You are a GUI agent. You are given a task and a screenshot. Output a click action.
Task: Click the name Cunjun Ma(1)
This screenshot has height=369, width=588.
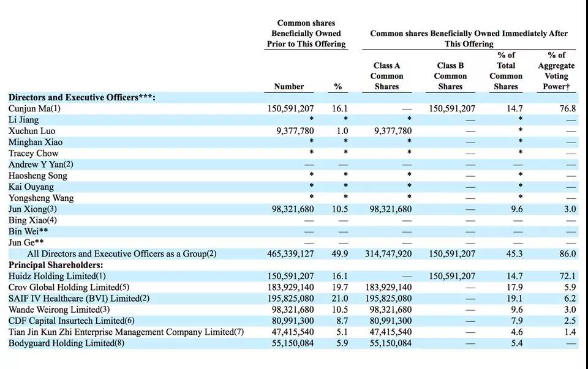pos(34,109)
